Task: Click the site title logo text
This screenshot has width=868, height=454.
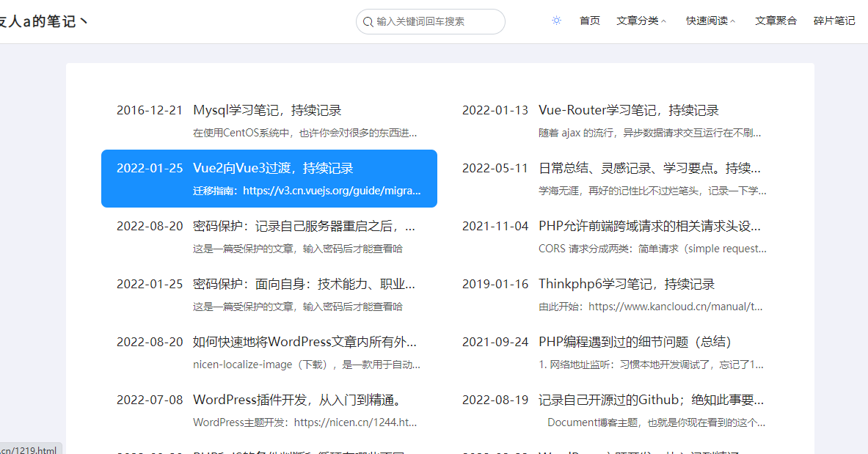Action: coord(43,22)
